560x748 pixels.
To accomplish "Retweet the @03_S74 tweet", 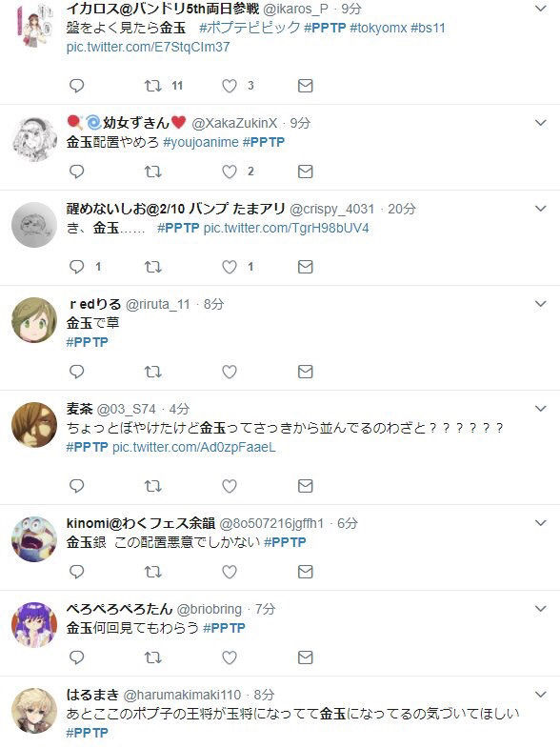I will coord(153,486).
